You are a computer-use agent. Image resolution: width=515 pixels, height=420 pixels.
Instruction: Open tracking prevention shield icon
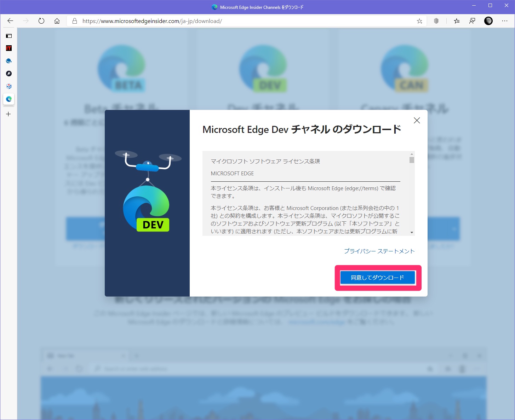click(x=436, y=21)
